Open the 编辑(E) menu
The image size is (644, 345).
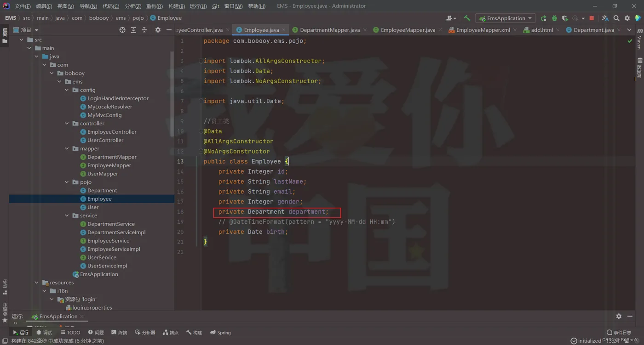44,6
